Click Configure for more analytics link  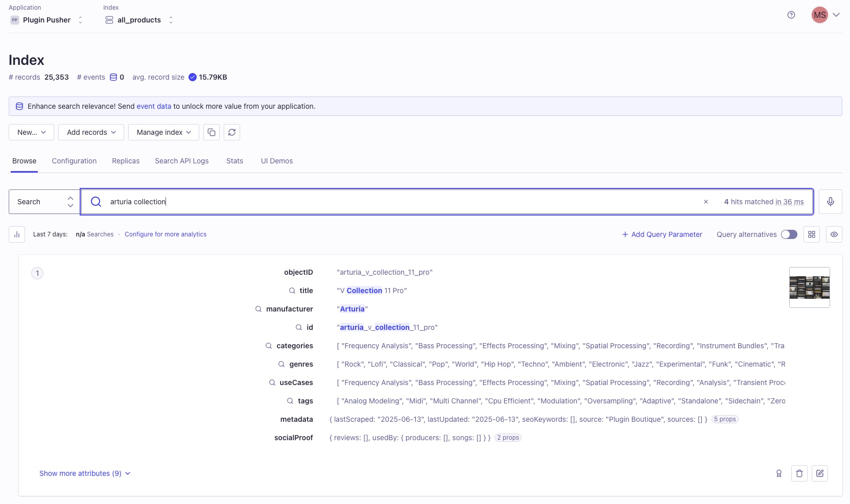(166, 234)
